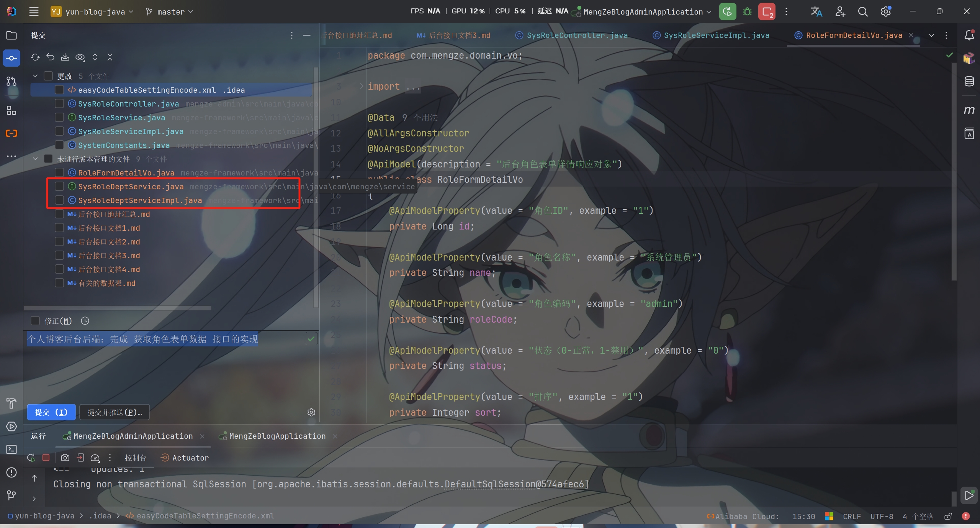Open the Build hammer tool window
Screen dimensions: 980x528
tap(11, 403)
